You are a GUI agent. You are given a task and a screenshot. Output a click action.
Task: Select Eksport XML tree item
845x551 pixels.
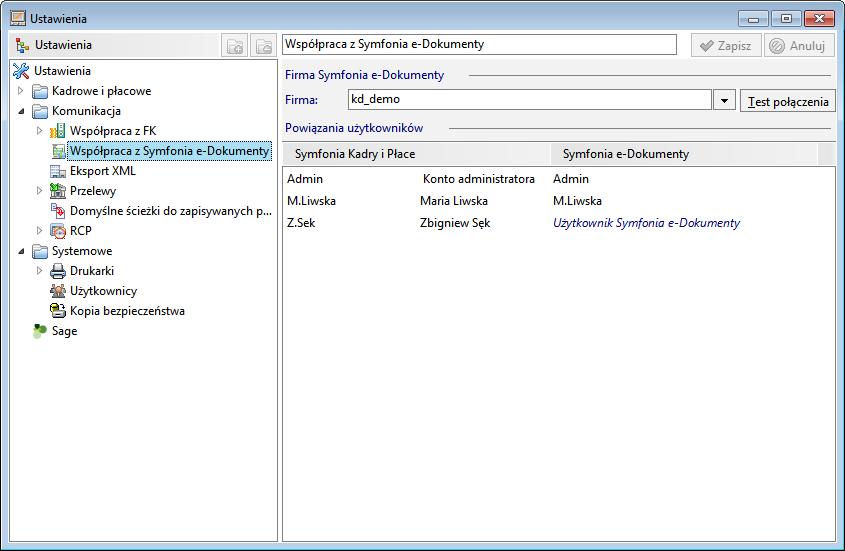coord(103,171)
